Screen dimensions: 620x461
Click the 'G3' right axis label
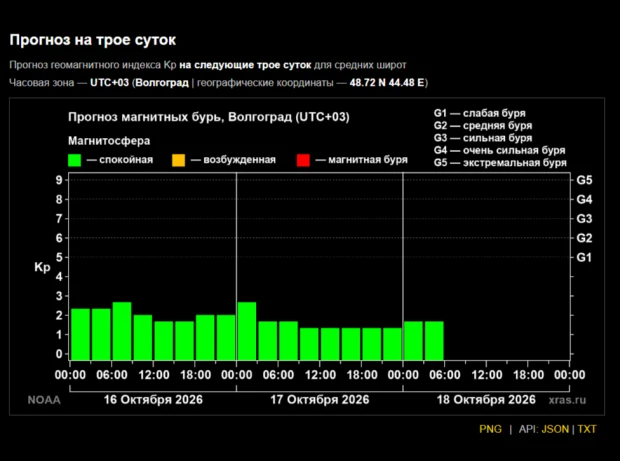click(x=584, y=219)
